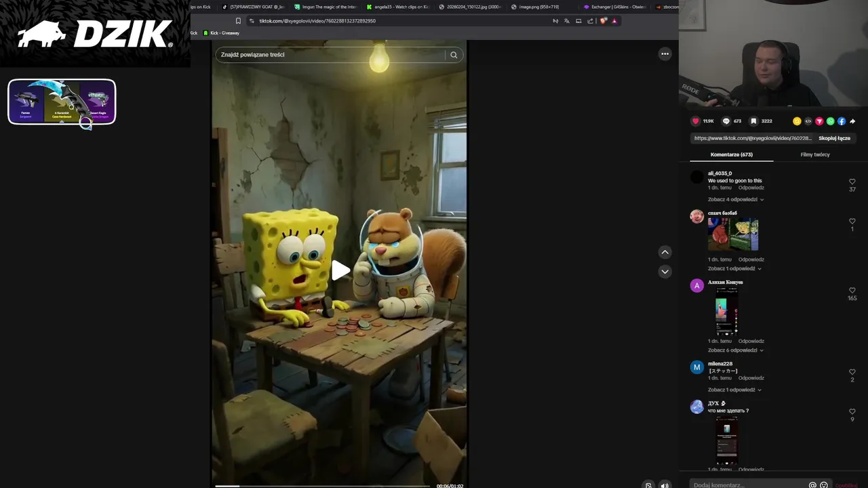Screen dimensions: 868x488
Task: Click the mention @ icon in comment box
Action: (x=812, y=485)
